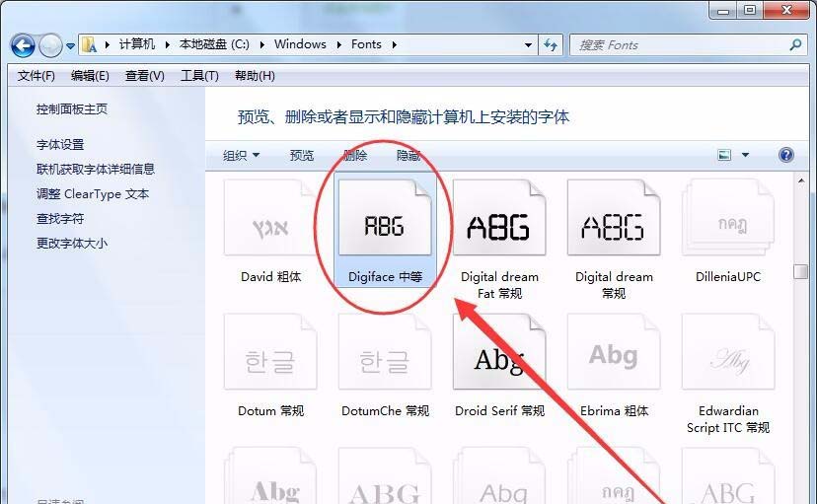
Task: Click the search magnifier icon
Action: tap(794, 44)
